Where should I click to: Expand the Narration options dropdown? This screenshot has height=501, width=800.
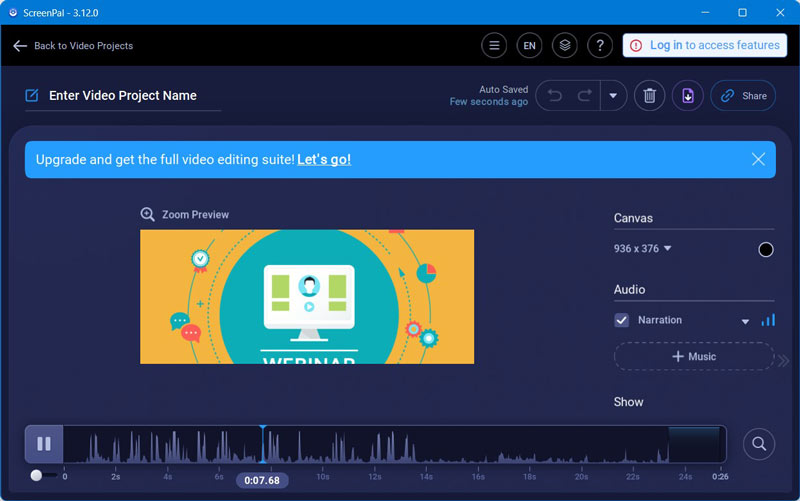pyautogui.click(x=745, y=321)
